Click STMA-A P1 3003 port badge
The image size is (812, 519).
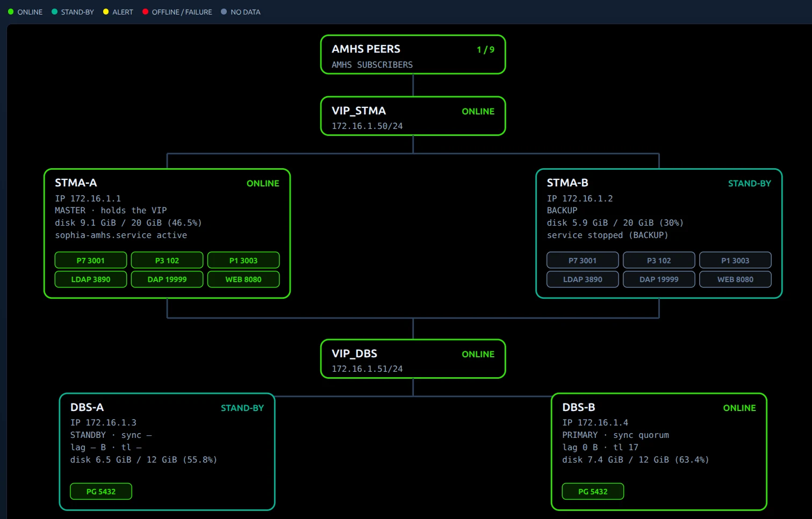(243, 260)
